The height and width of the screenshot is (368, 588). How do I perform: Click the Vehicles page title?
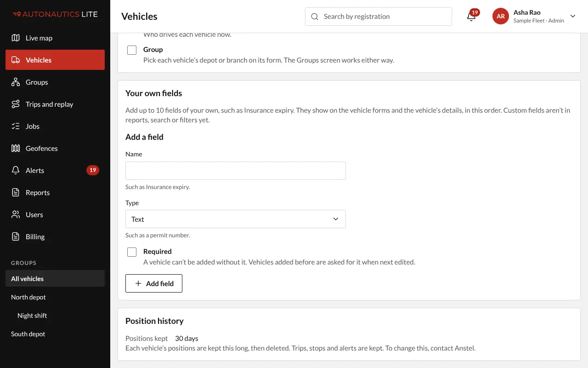pyautogui.click(x=139, y=17)
